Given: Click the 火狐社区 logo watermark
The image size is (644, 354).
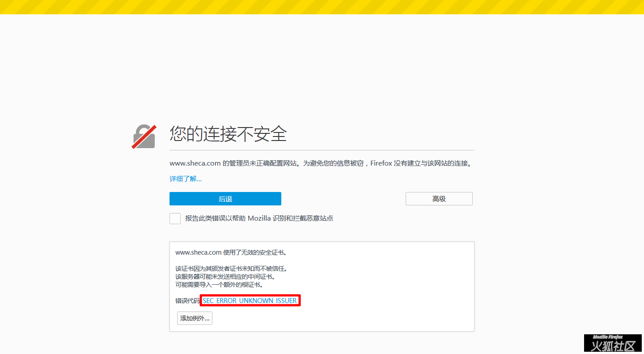Looking at the screenshot, I should tap(613, 346).
